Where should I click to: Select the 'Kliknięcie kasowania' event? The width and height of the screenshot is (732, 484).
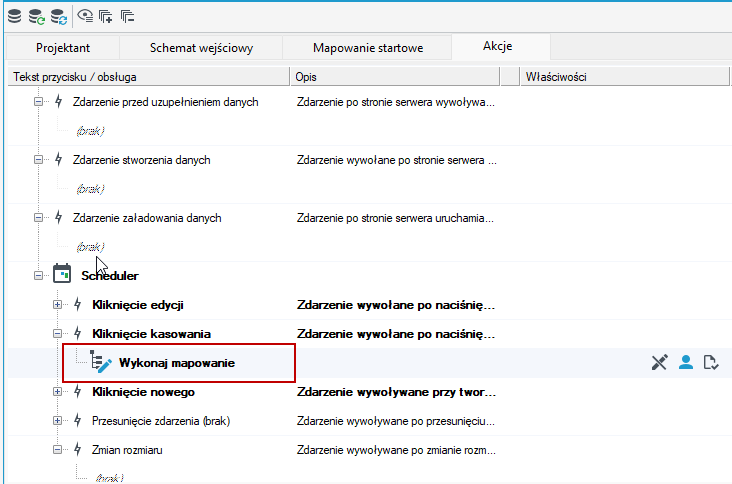tap(151, 334)
